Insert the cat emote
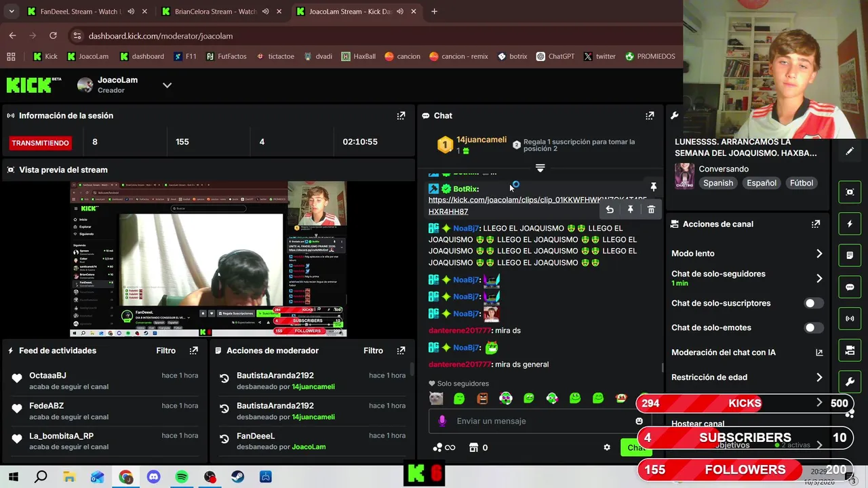 click(x=436, y=399)
